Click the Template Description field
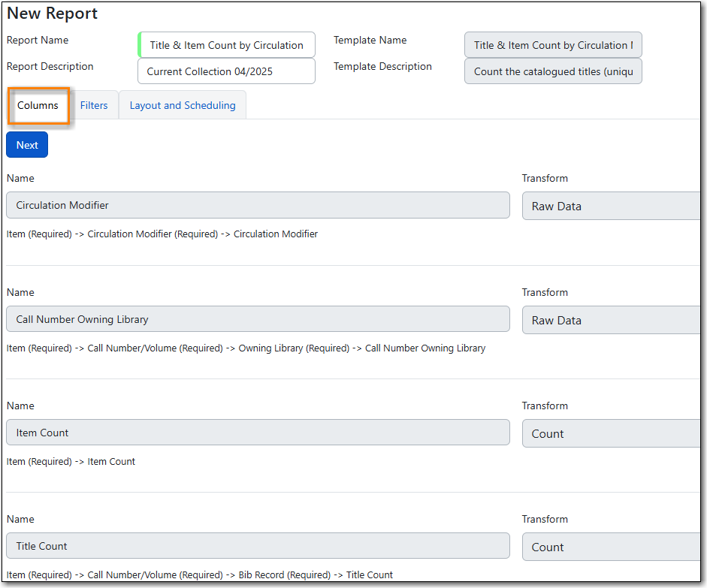 [553, 71]
